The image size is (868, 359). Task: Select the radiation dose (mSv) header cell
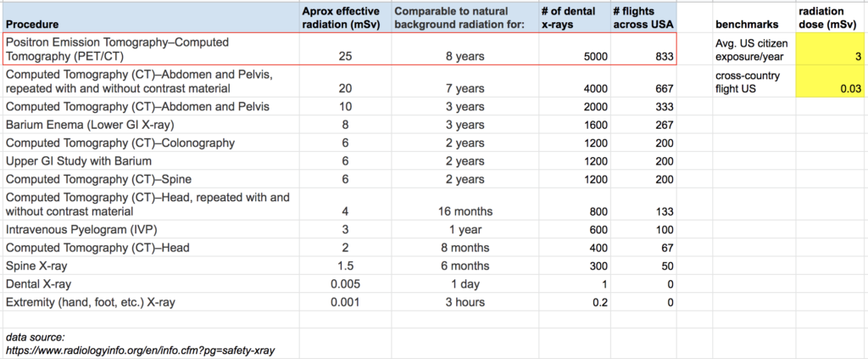[x=829, y=18]
